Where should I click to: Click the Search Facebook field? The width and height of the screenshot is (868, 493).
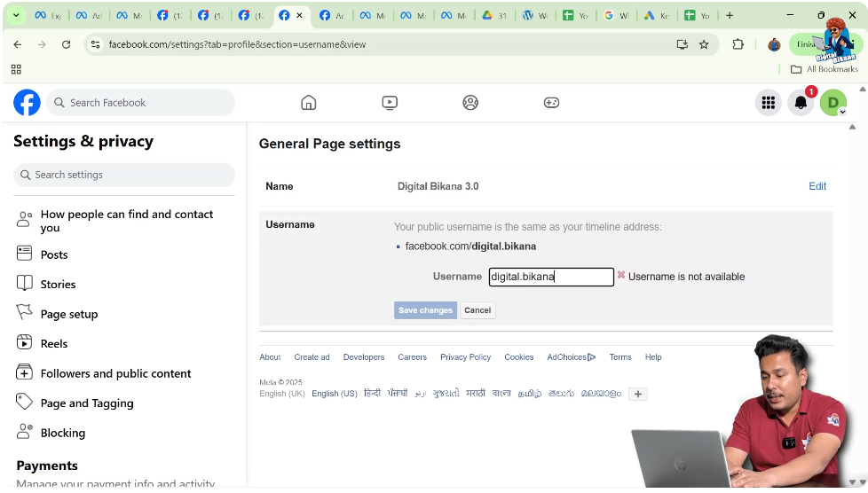point(140,102)
